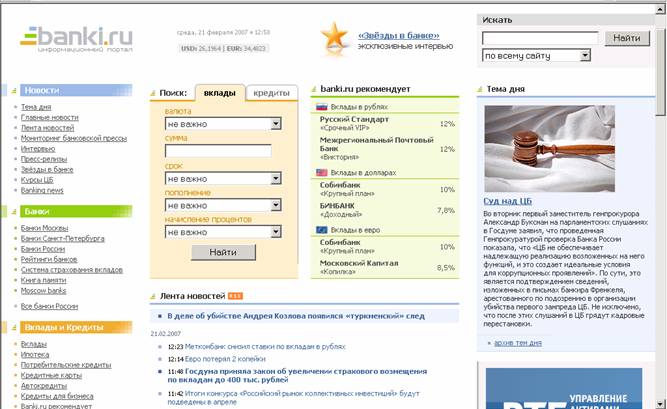Open the Новости section header
The width and height of the screenshot is (667, 409).
tap(76, 90)
